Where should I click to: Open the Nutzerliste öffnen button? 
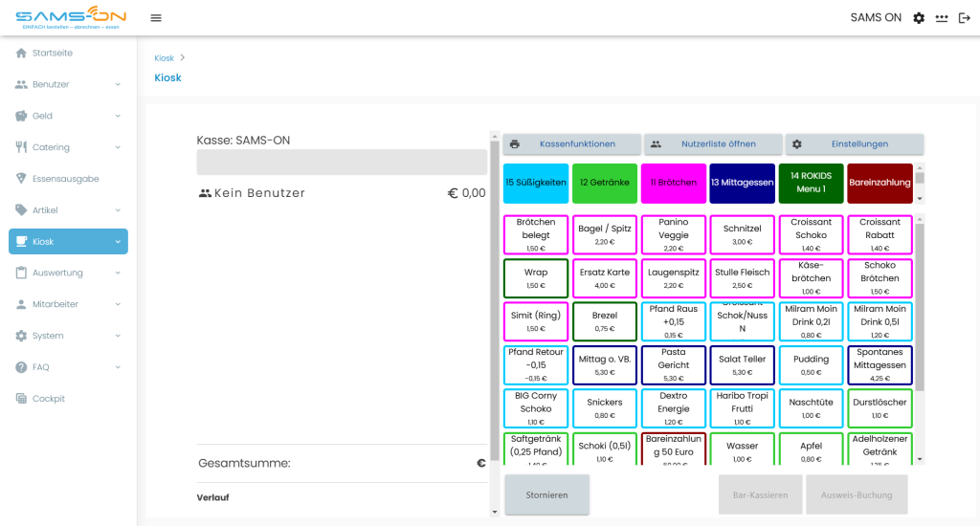713,144
